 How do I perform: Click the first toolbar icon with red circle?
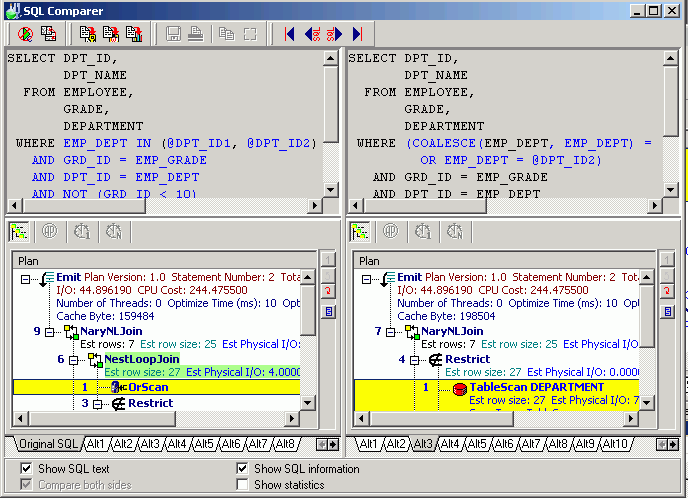click(25, 34)
